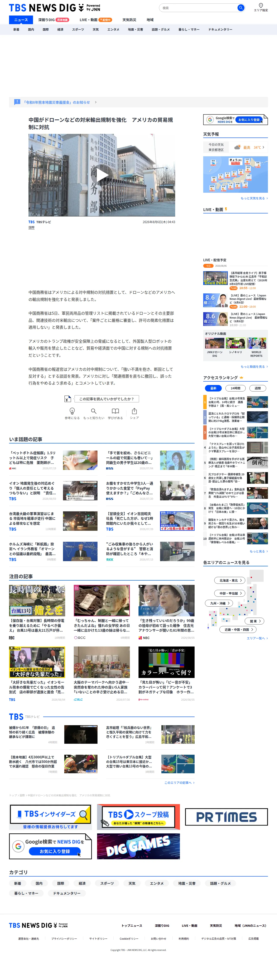Select the 最新 ranking toggle
277x980 pixels.
213,388
